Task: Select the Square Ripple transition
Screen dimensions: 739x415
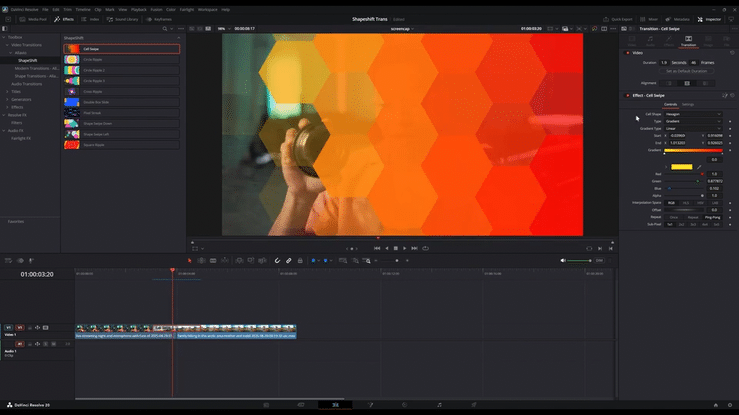Action: tap(122, 145)
